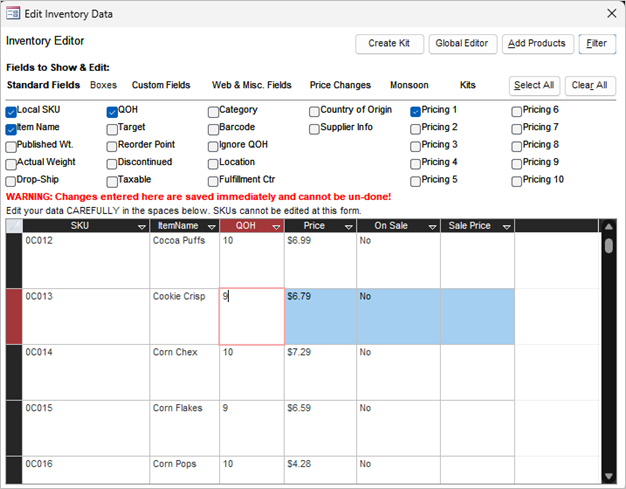Open the QOH column dropdown arrow
626x489 pixels.
(x=276, y=227)
